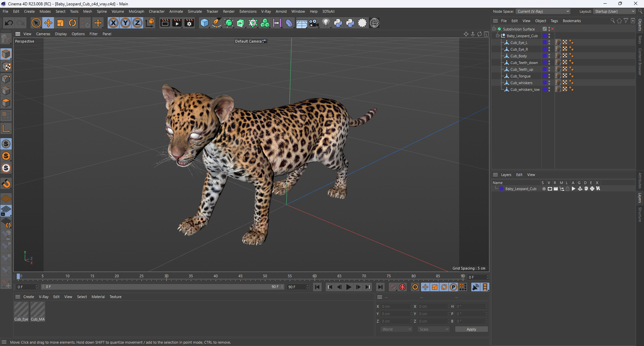Click the Record Active Objects button
This screenshot has width=644, height=346.
(x=393, y=287)
